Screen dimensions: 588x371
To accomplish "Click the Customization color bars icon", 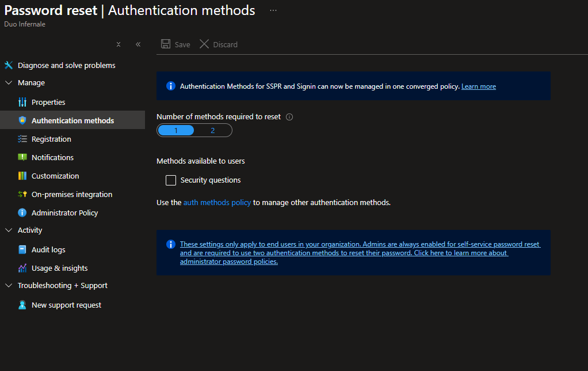I will coord(22,176).
